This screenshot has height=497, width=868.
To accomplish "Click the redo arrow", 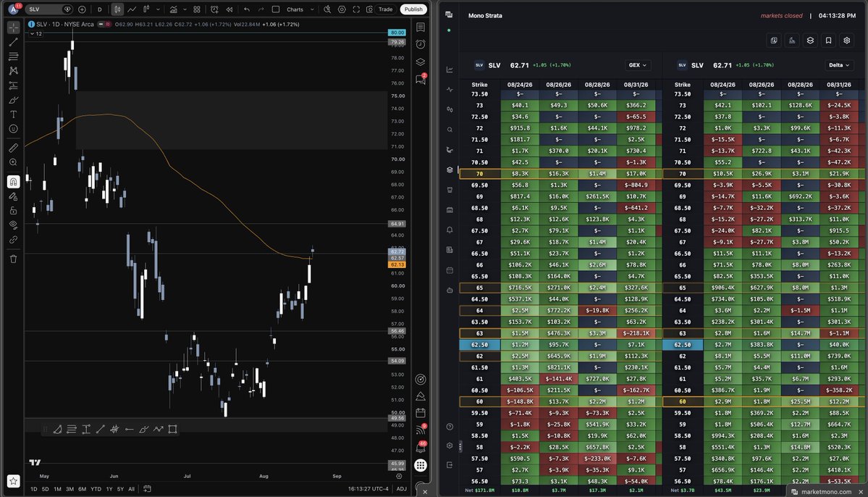I will pos(261,9).
